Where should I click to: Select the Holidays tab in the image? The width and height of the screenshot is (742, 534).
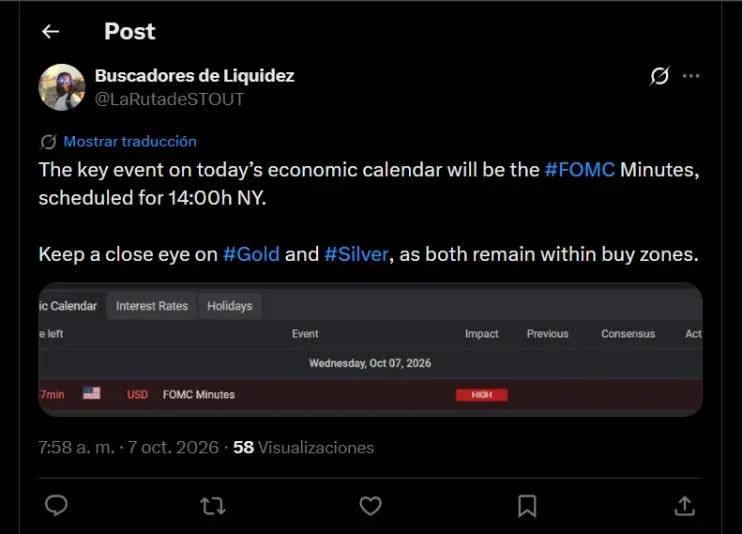click(230, 306)
